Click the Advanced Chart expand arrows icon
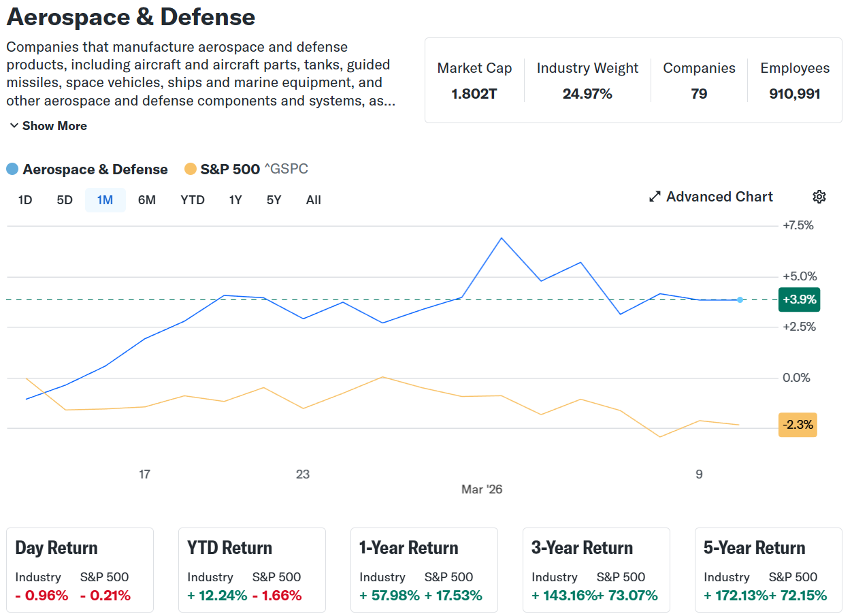 (x=655, y=197)
